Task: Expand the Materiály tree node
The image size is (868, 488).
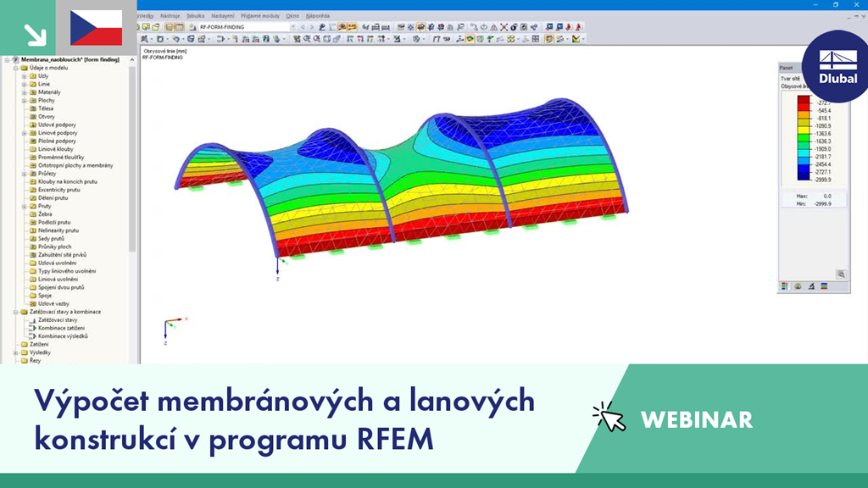Action: [24, 92]
